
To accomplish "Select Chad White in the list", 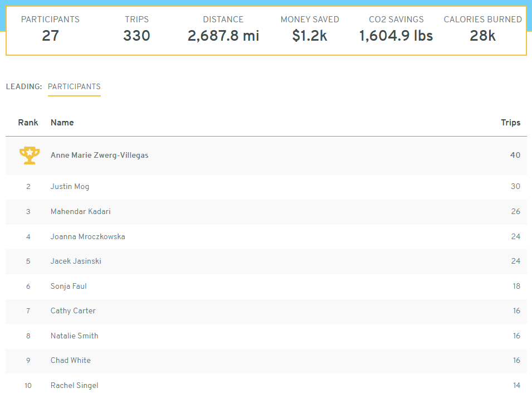I will [70, 361].
